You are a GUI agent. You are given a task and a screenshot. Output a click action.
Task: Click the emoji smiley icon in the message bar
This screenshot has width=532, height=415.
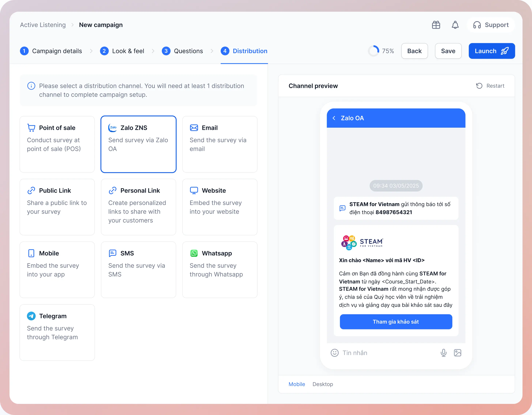(335, 353)
